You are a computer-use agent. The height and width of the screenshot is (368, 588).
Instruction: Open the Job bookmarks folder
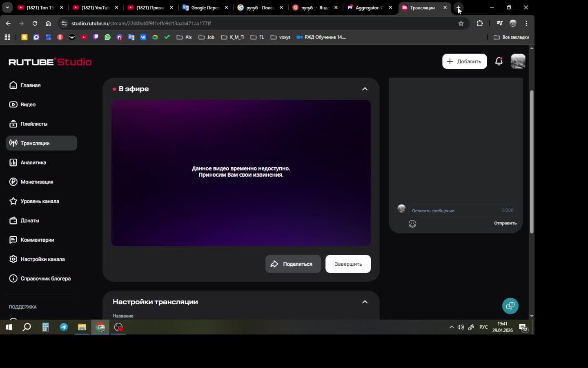(x=207, y=37)
